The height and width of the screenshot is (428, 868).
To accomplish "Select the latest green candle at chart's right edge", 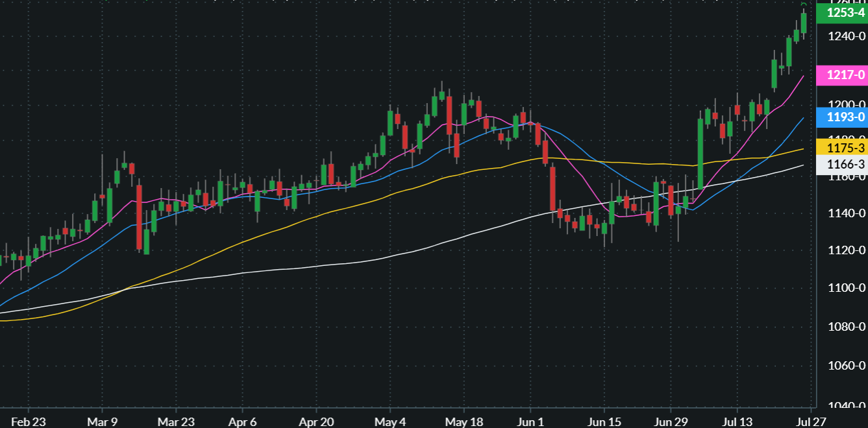I will point(804,23).
